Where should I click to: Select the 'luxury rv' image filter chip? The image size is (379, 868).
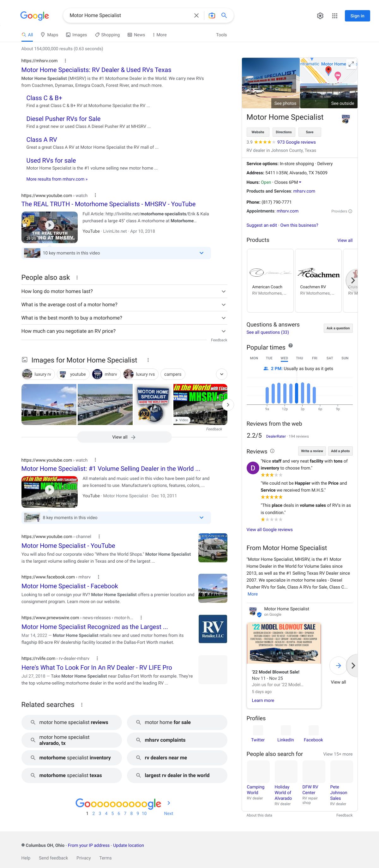click(x=38, y=374)
